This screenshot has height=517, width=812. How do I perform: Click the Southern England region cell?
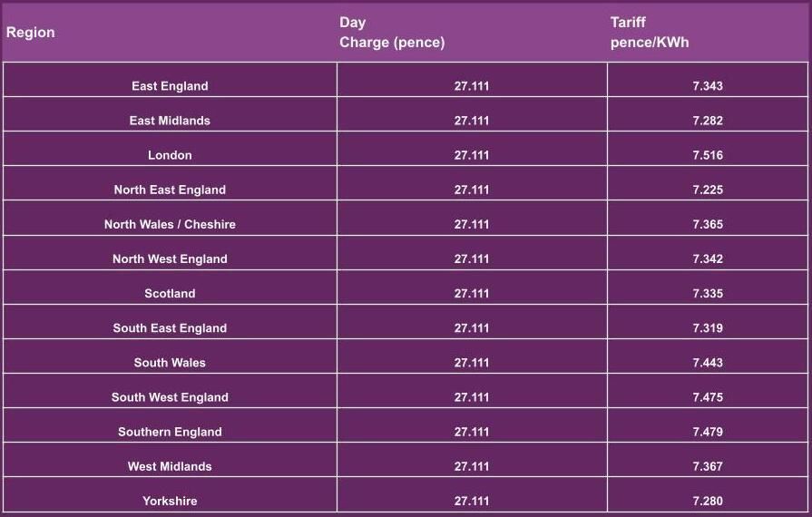pos(170,432)
